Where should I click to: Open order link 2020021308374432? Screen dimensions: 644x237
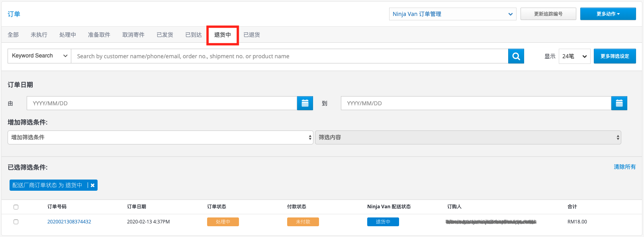pos(69,222)
